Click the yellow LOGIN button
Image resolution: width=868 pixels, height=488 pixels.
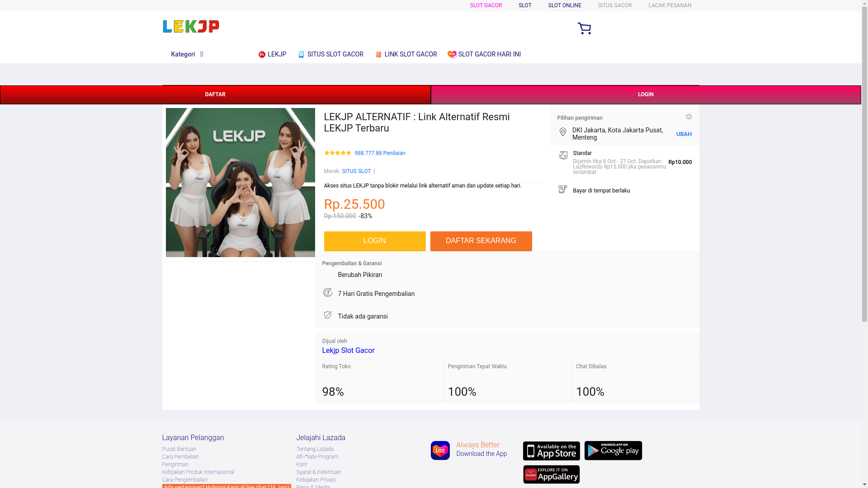point(374,241)
